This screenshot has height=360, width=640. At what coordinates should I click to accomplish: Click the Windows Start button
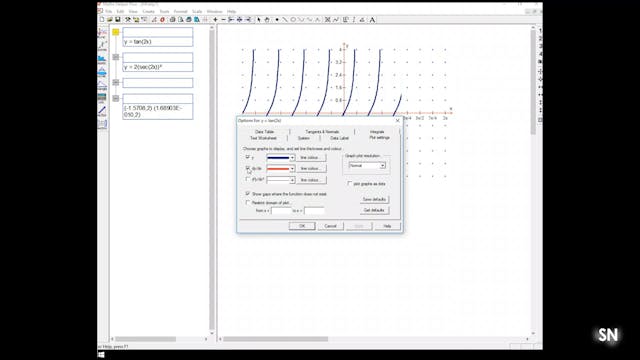tap(101, 355)
